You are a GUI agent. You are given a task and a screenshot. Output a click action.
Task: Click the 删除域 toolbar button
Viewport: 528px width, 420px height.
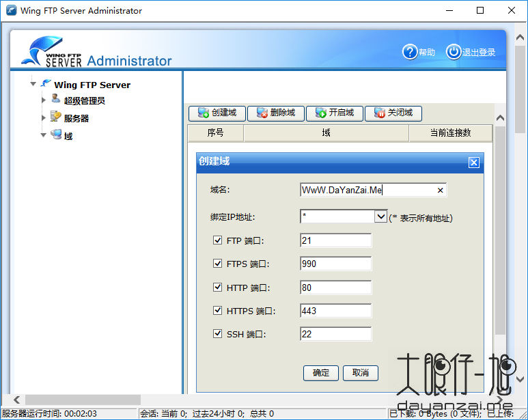click(x=276, y=113)
